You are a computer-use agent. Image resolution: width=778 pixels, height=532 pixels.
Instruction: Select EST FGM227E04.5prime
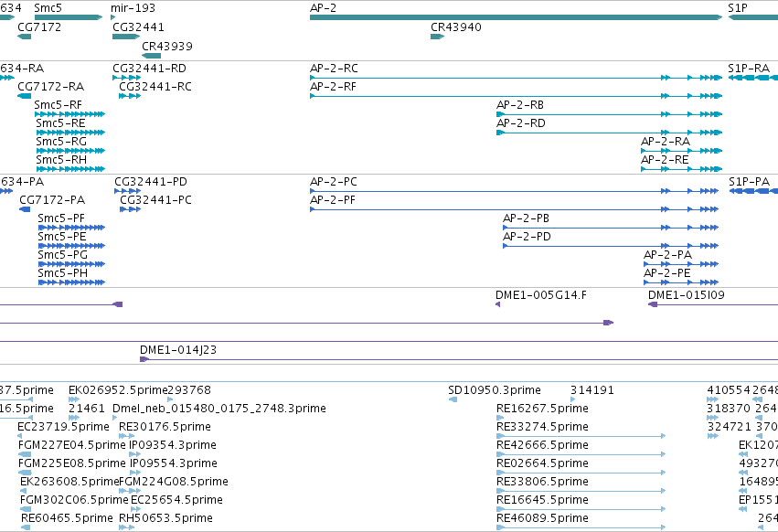pyautogui.click(x=25, y=454)
